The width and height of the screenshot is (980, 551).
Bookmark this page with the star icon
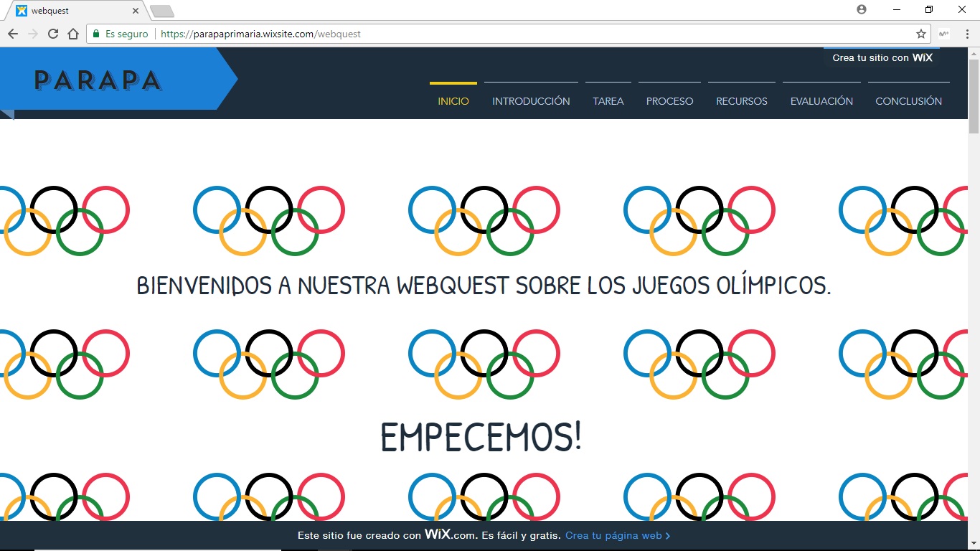tap(921, 34)
